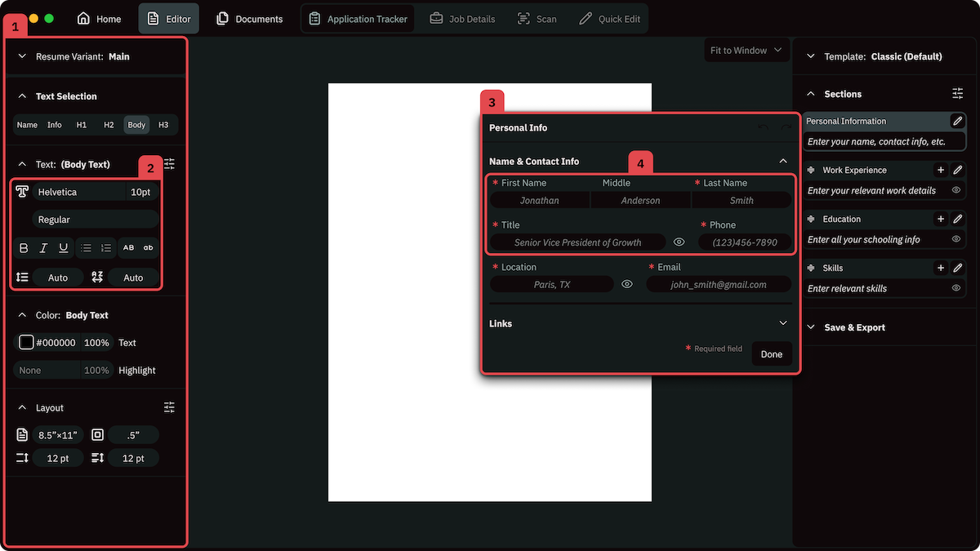
Task: Click the font typeface icon beside Helvetica
Action: tap(22, 192)
